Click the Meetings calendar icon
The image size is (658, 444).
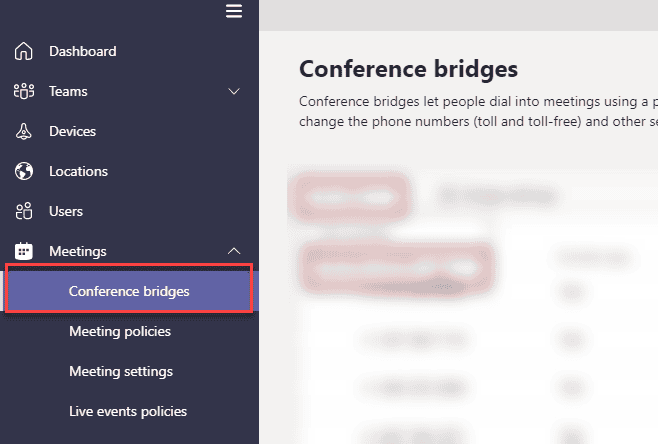click(x=24, y=251)
